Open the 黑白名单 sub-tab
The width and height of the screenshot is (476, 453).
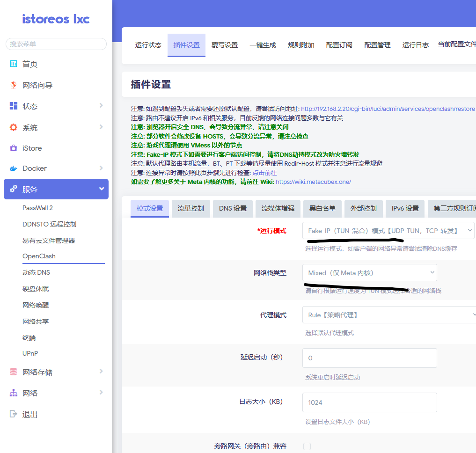coord(322,209)
